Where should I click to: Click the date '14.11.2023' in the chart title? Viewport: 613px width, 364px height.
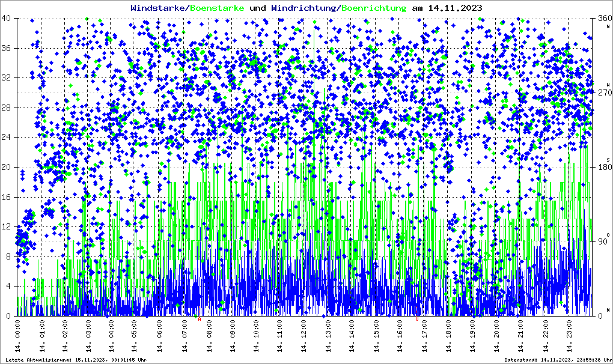coord(456,8)
